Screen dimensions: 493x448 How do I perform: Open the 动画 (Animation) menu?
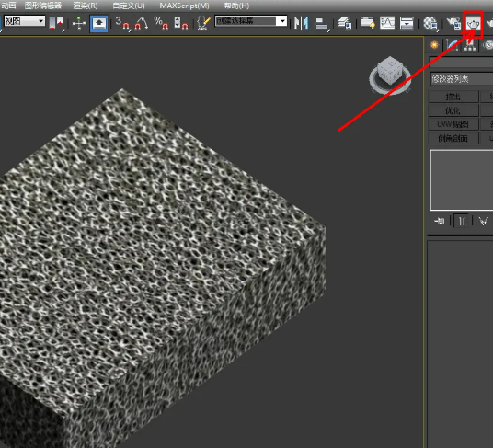[8, 6]
